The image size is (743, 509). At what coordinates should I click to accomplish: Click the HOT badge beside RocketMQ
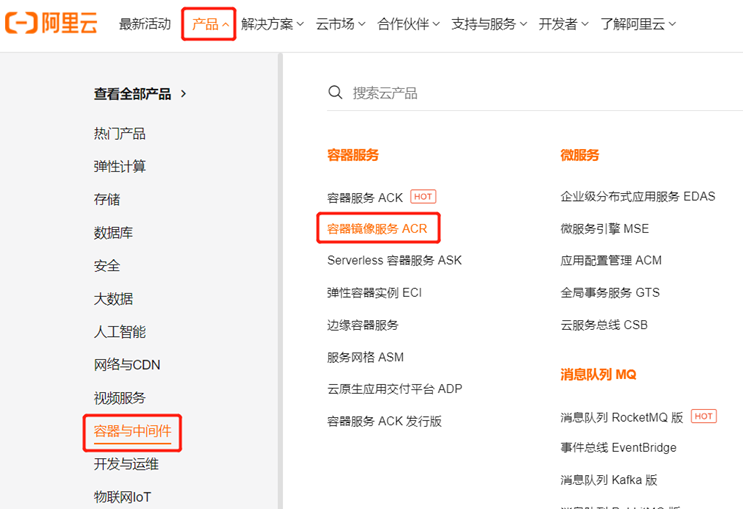tap(704, 416)
